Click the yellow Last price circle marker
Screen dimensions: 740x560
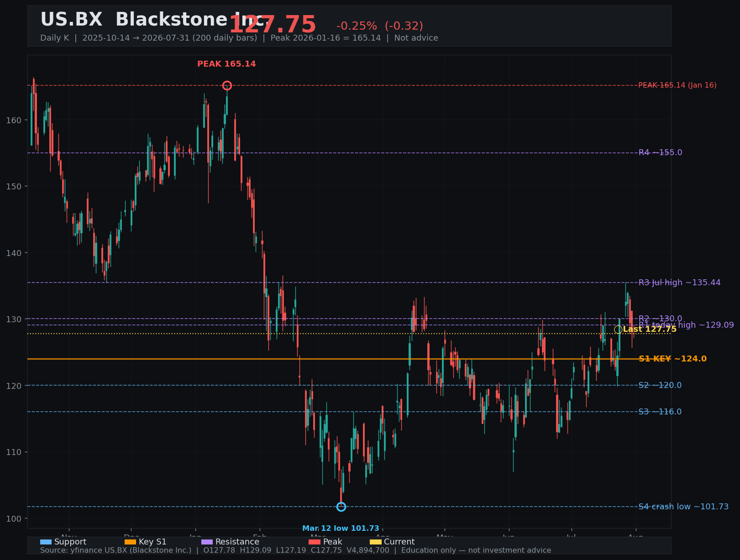618,330
